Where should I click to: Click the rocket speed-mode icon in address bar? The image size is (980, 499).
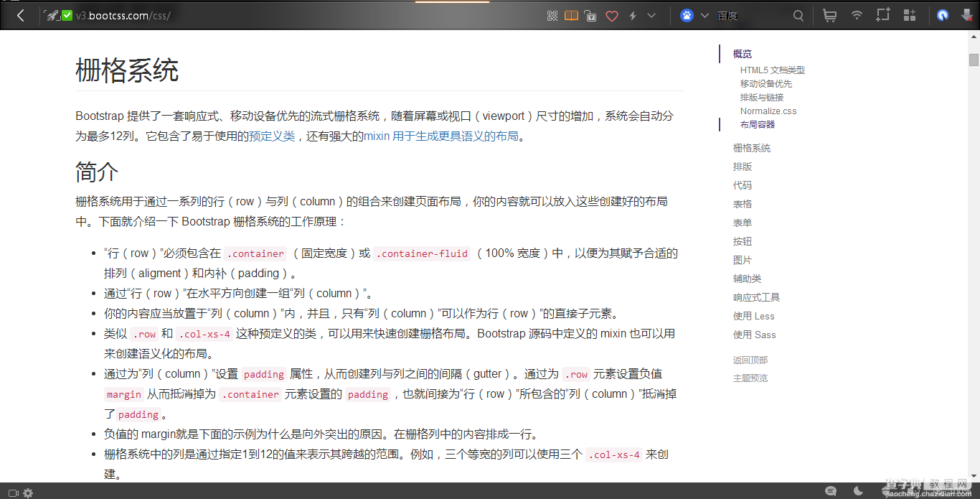click(52, 15)
